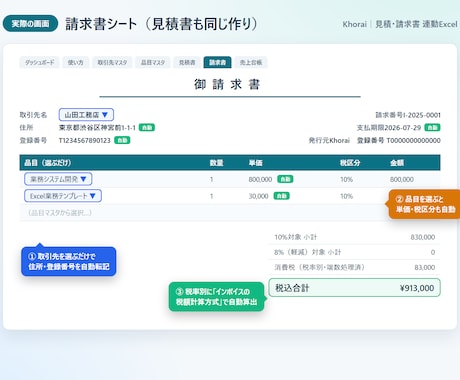The image size is (460, 380).
Task: Click the 800,000 unit price cell
Action: (260, 179)
